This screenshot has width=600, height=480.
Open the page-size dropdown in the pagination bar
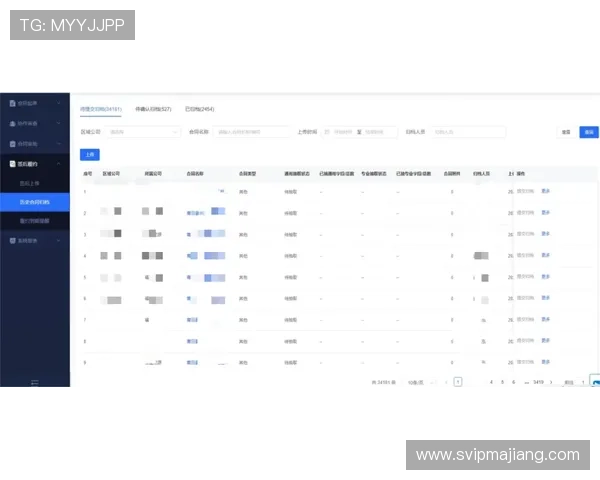click(420, 382)
